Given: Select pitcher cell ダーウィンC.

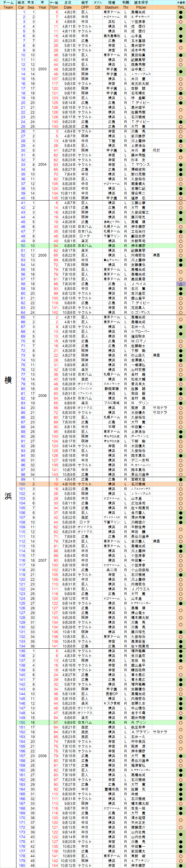Looking at the screenshot, I should point(141,436).
